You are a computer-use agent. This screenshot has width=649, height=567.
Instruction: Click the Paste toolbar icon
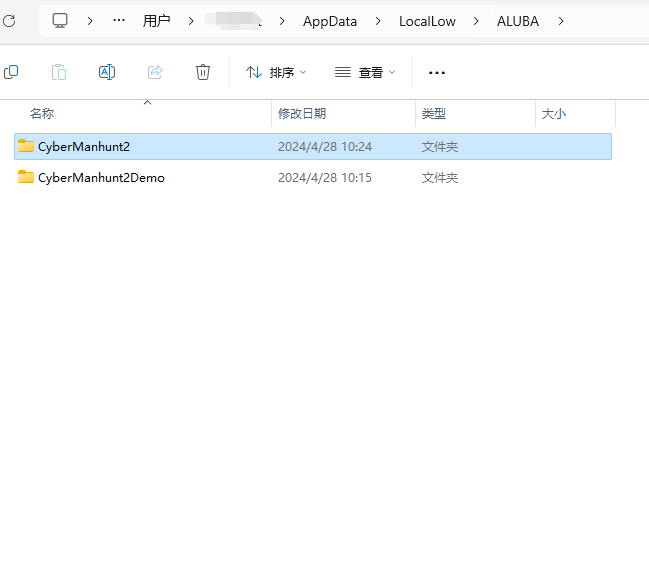(59, 72)
